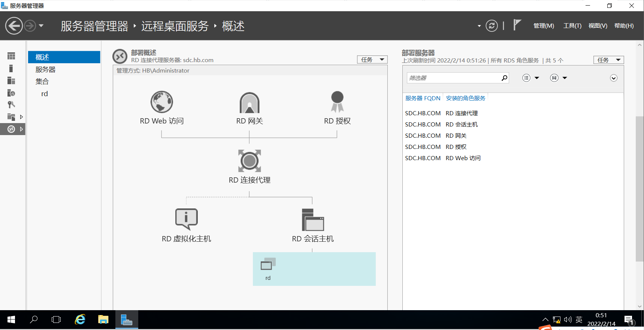Open the volume tray icon
This screenshot has width=644, height=330.
coord(568,320)
